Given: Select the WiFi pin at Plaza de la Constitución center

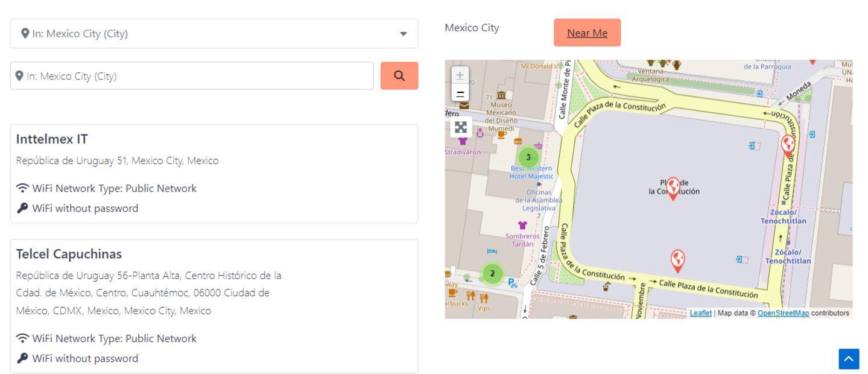Looking at the screenshot, I should point(673,188).
